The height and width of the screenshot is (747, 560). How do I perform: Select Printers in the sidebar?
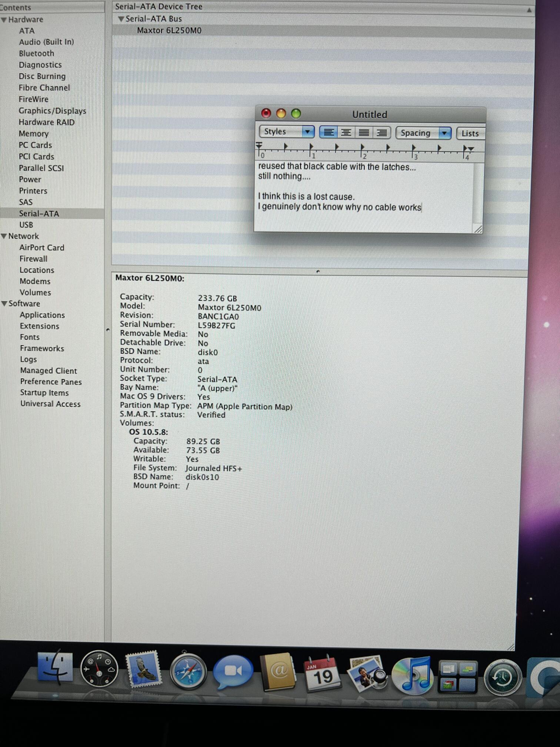tap(33, 191)
